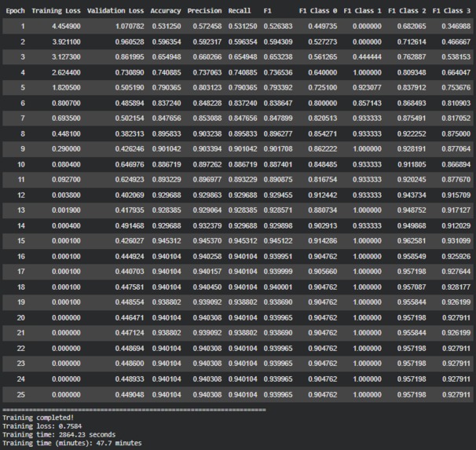Select F1 Class 0 value 0.561265
The image size is (476, 450).
tap(323, 57)
